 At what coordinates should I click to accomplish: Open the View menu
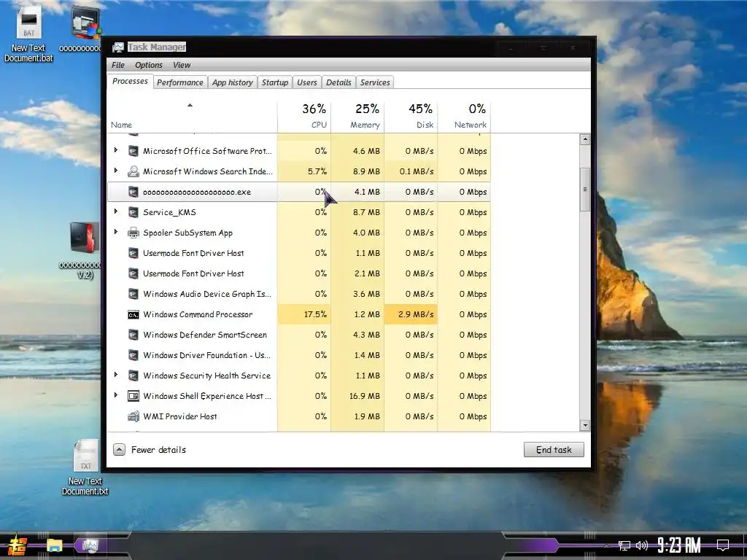click(182, 65)
